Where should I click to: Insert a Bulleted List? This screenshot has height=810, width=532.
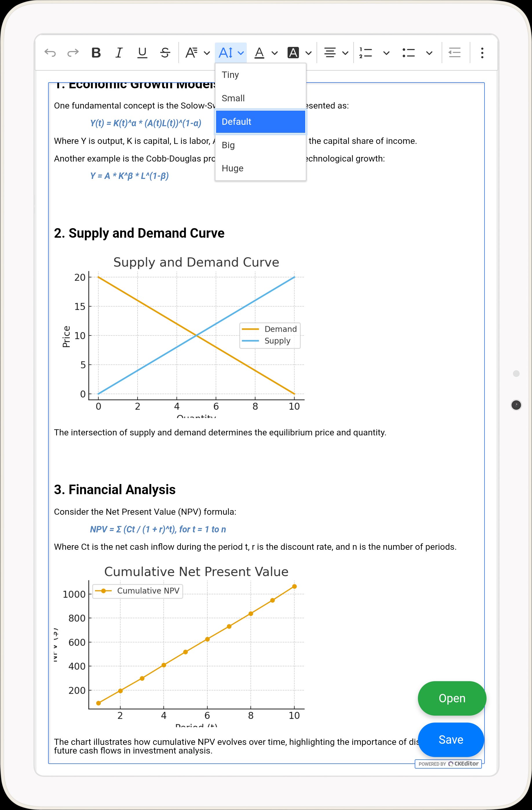pyautogui.click(x=408, y=53)
